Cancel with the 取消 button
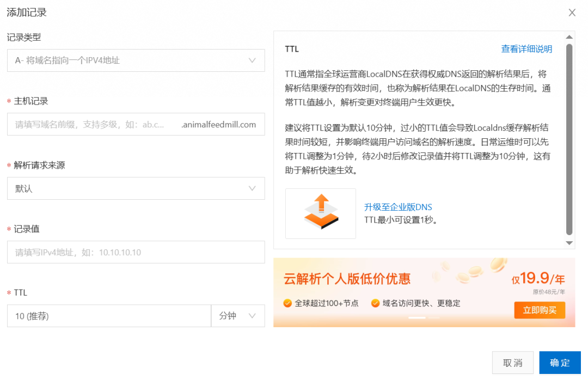The image size is (588, 381). 512,362
